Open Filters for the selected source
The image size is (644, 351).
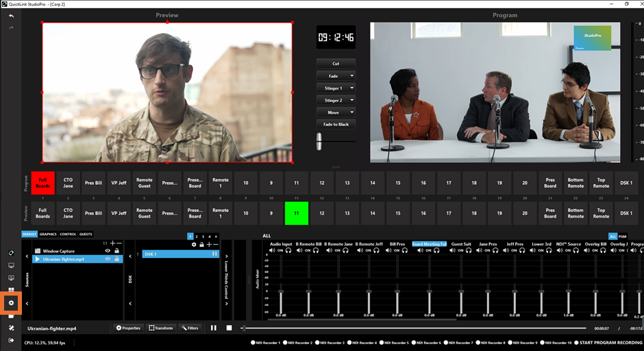(x=190, y=328)
